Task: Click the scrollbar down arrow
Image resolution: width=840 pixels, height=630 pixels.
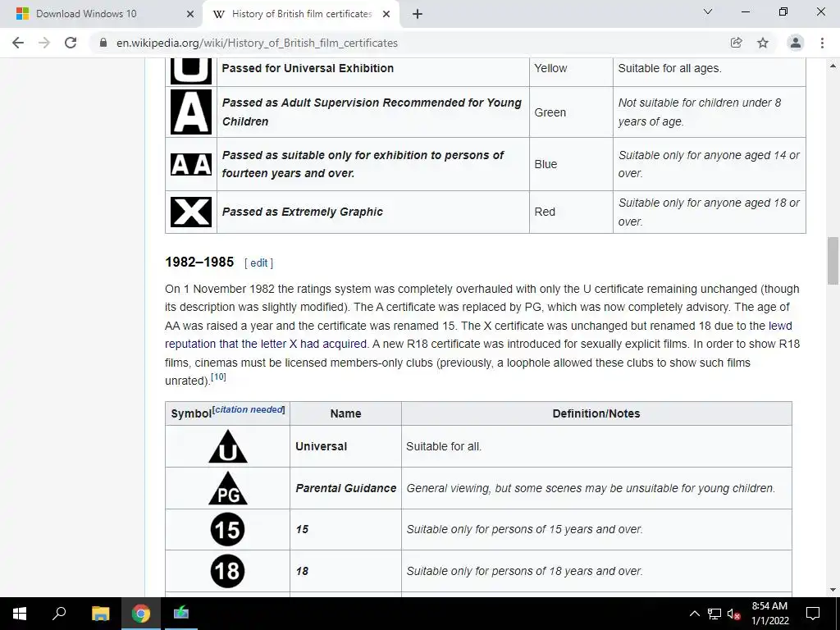Action: [833, 590]
